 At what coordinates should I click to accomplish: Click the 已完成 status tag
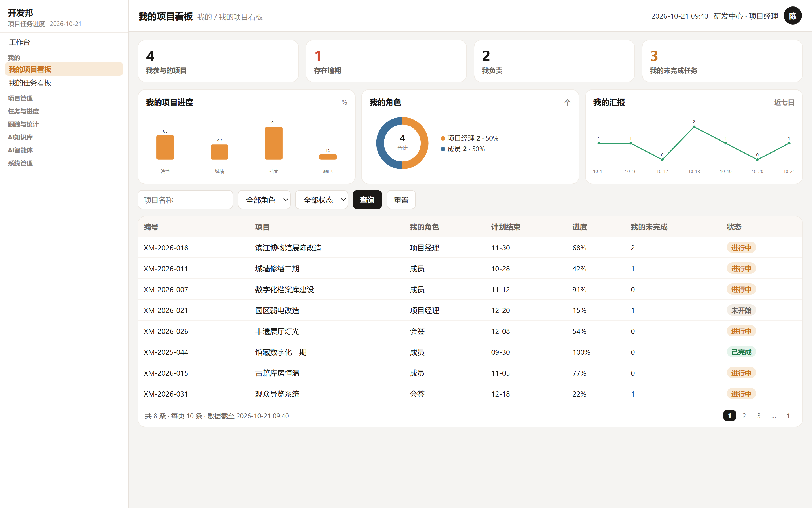click(x=741, y=352)
